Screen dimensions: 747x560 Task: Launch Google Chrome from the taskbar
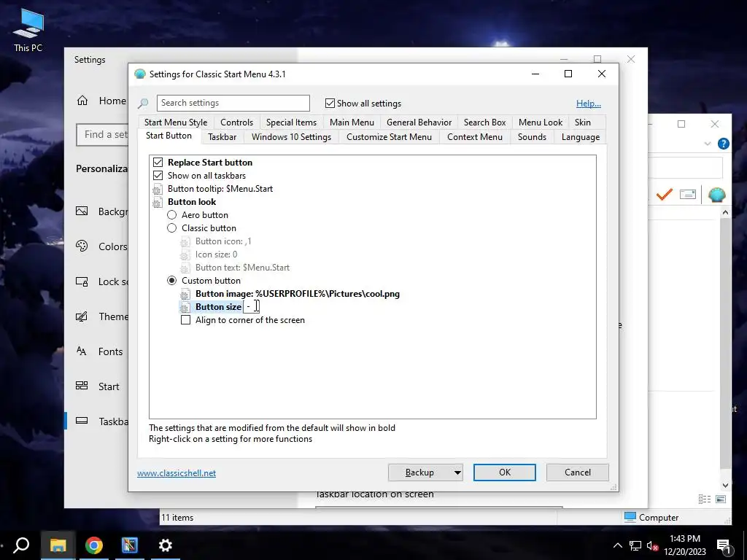point(94,545)
